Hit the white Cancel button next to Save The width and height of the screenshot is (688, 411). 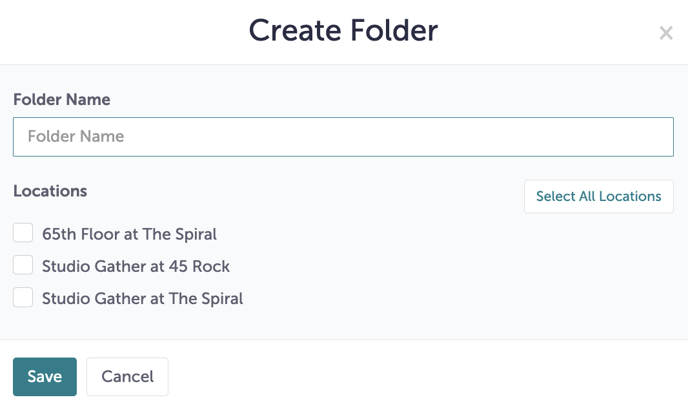[127, 377]
